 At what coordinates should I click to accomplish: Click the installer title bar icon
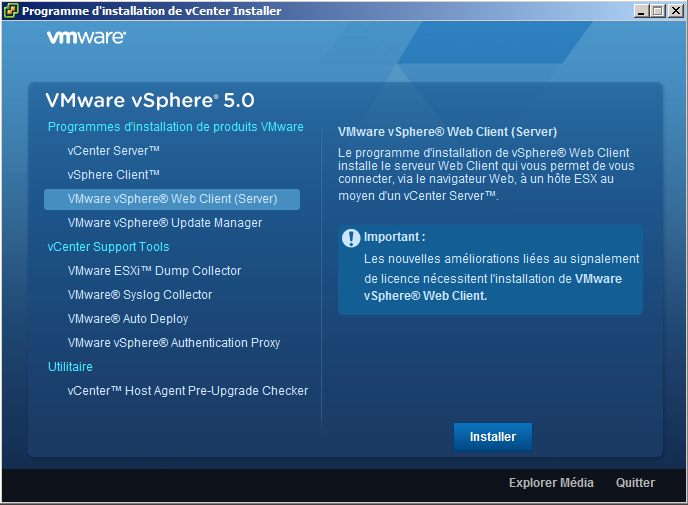click(x=11, y=11)
